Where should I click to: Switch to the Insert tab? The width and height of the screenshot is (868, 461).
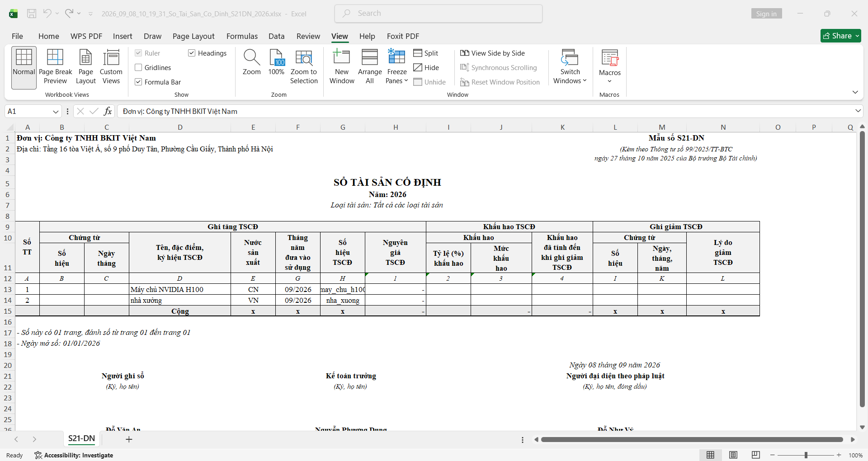(123, 36)
